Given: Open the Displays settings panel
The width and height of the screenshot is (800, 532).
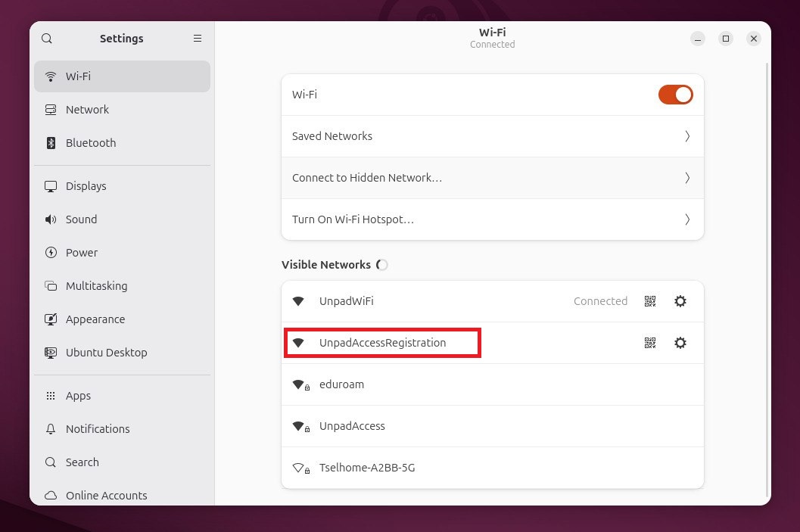Looking at the screenshot, I should coord(122,186).
